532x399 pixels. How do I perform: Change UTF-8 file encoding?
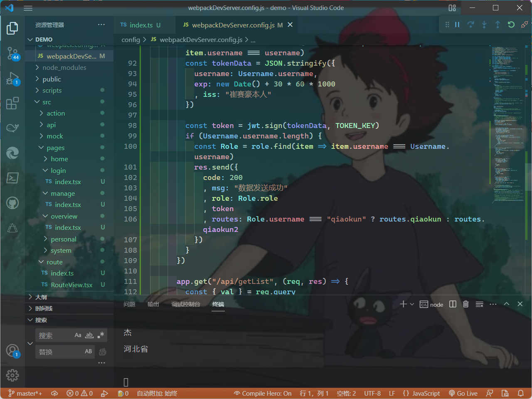click(372, 393)
